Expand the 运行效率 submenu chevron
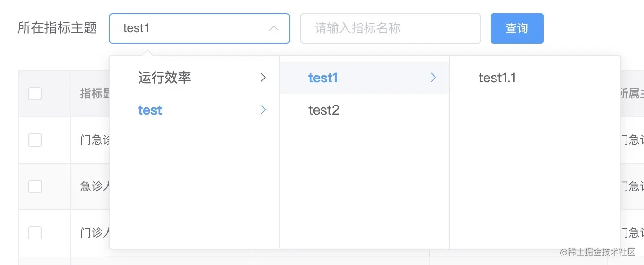Screen dimensions: 644x265 263,78
